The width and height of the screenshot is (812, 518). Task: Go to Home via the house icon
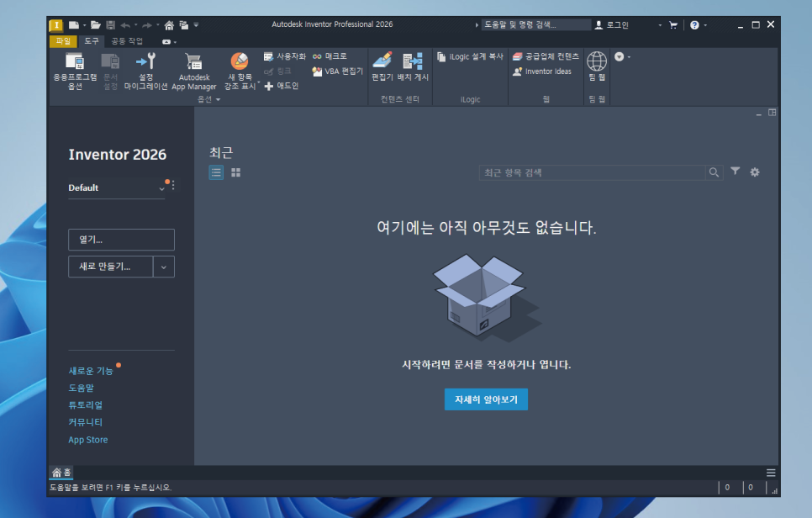pyautogui.click(x=169, y=25)
